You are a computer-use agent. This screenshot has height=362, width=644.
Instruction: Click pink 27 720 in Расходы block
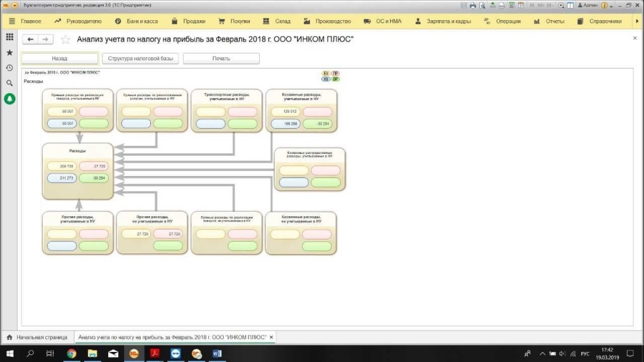click(94, 166)
